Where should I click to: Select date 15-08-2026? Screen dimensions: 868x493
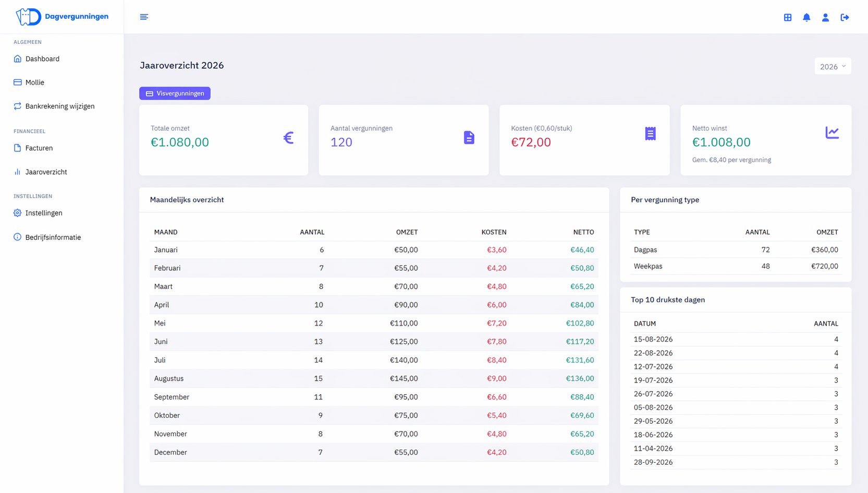(653, 339)
